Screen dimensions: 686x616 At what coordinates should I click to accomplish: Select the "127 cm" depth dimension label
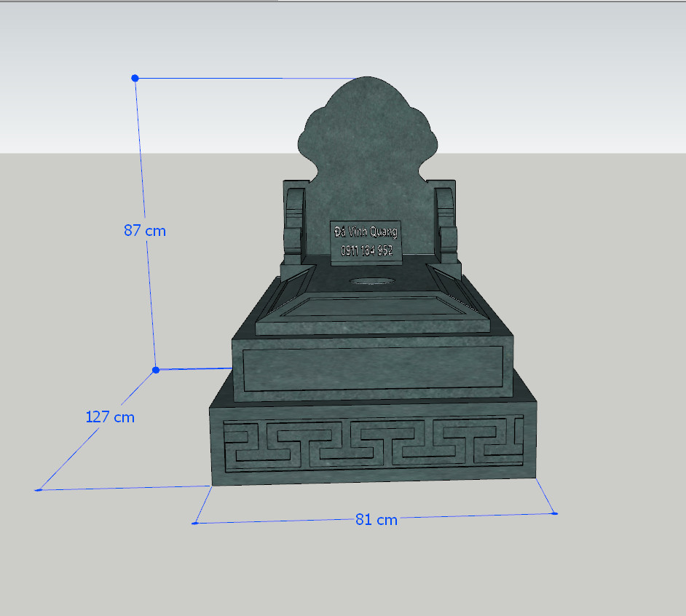click(x=110, y=417)
